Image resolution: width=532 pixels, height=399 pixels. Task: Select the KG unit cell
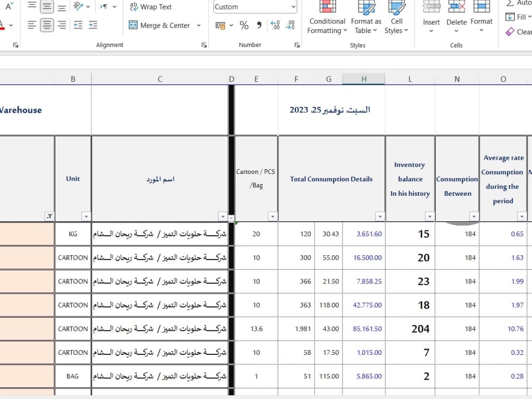pos(73,234)
